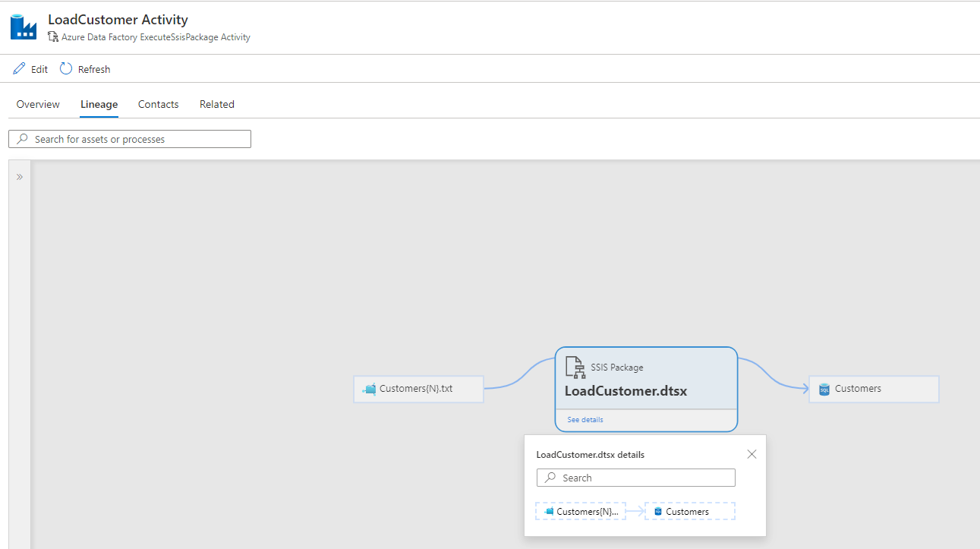Screen dimensions: 980x549
Task: Click the See details link
Action: coord(585,420)
